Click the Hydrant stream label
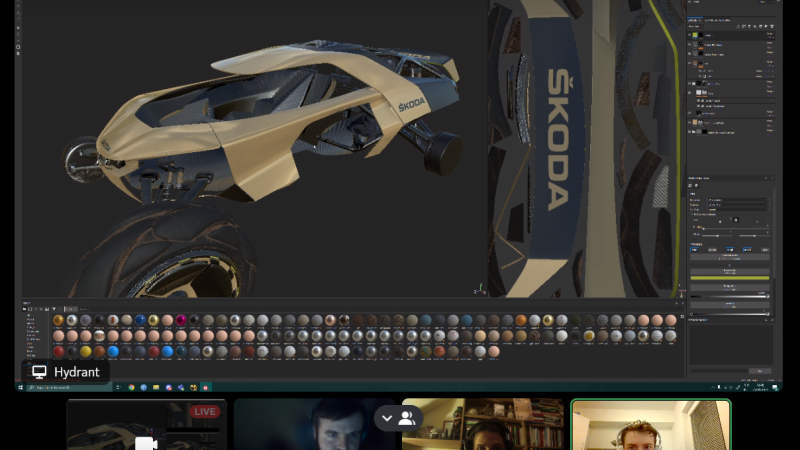This screenshot has height=450, width=800. 66,372
